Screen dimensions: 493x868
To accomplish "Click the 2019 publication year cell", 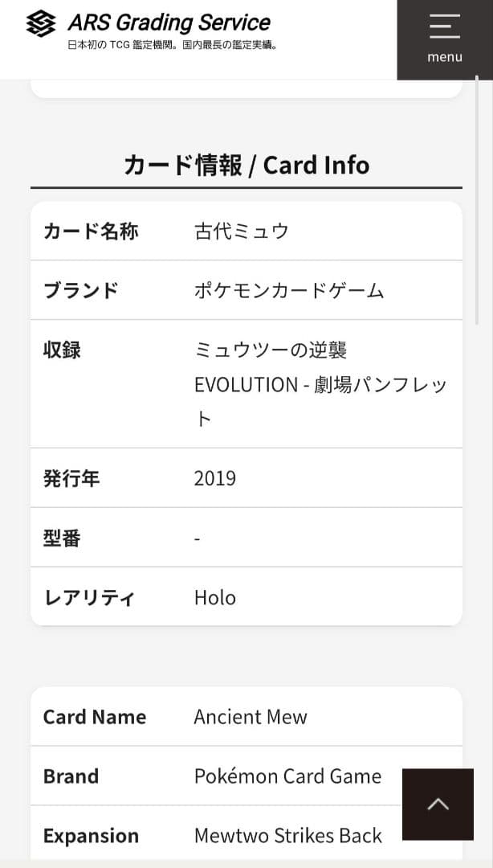I will tap(214, 477).
